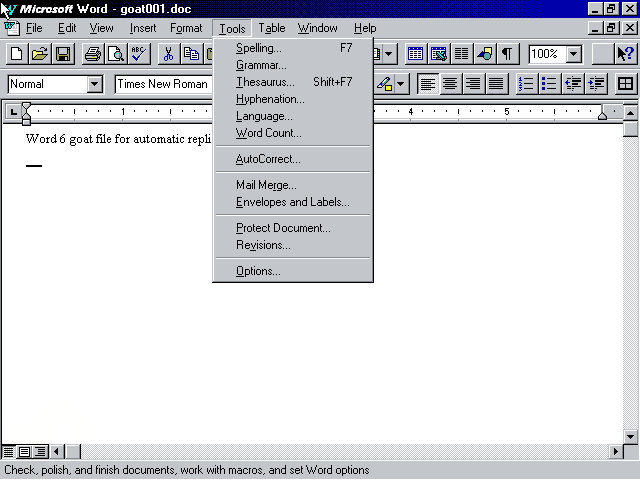Choose AutoCorrect... from the Tools menu

pyautogui.click(x=293, y=159)
